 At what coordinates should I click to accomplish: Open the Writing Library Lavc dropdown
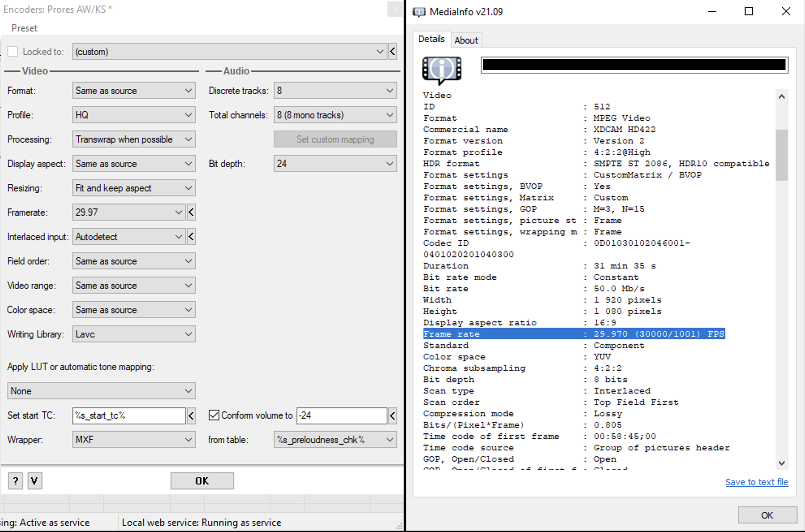point(134,334)
